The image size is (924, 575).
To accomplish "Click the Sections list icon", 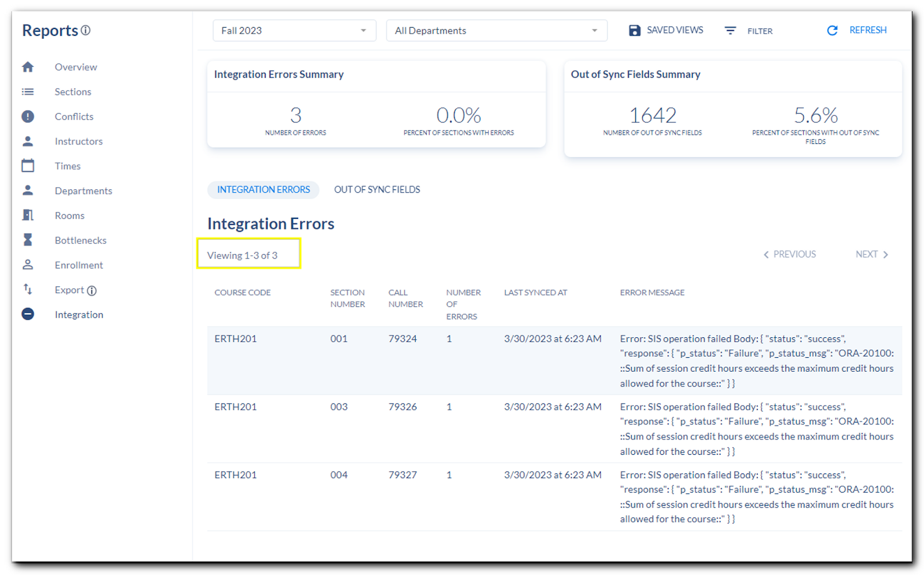I will 28,92.
